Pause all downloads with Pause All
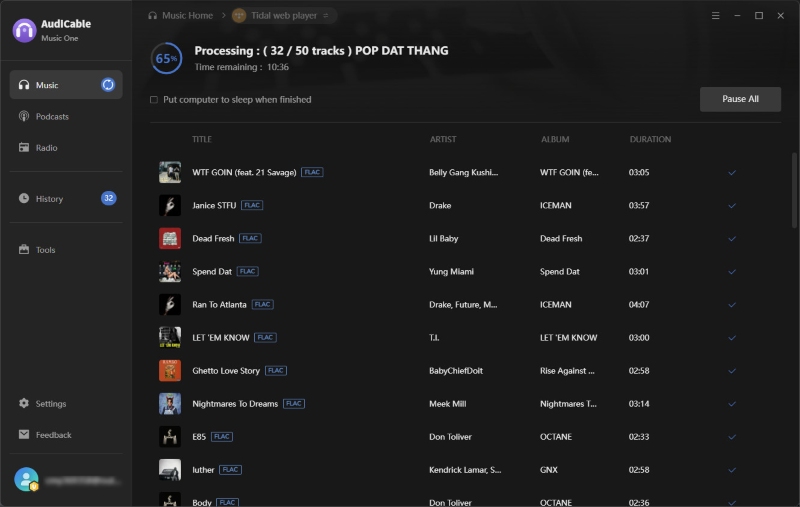The image size is (800, 507). pyautogui.click(x=740, y=99)
